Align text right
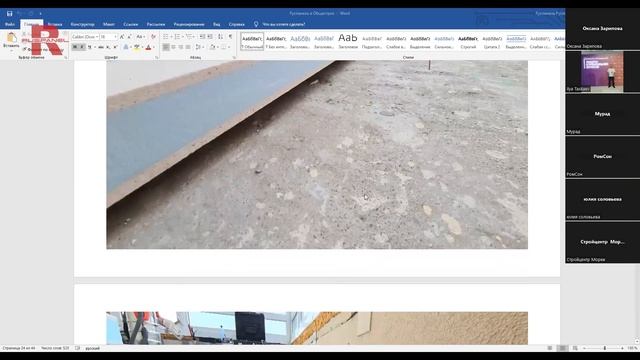 coord(180,47)
